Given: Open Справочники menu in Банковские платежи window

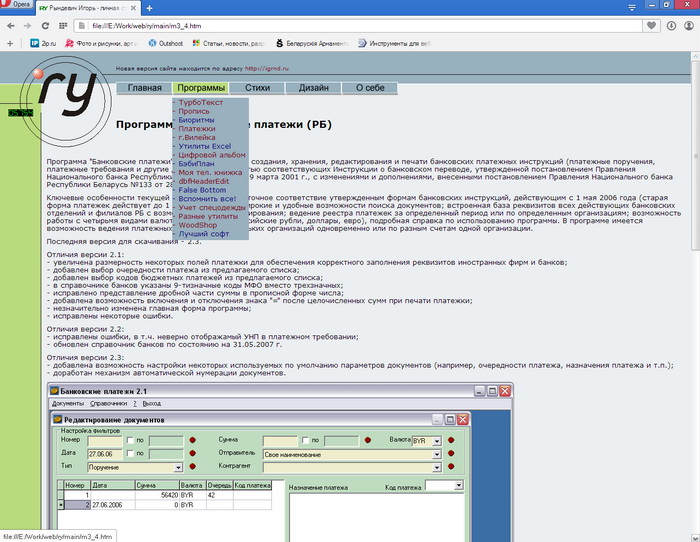Looking at the screenshot, I should click(x=108, y=404).
